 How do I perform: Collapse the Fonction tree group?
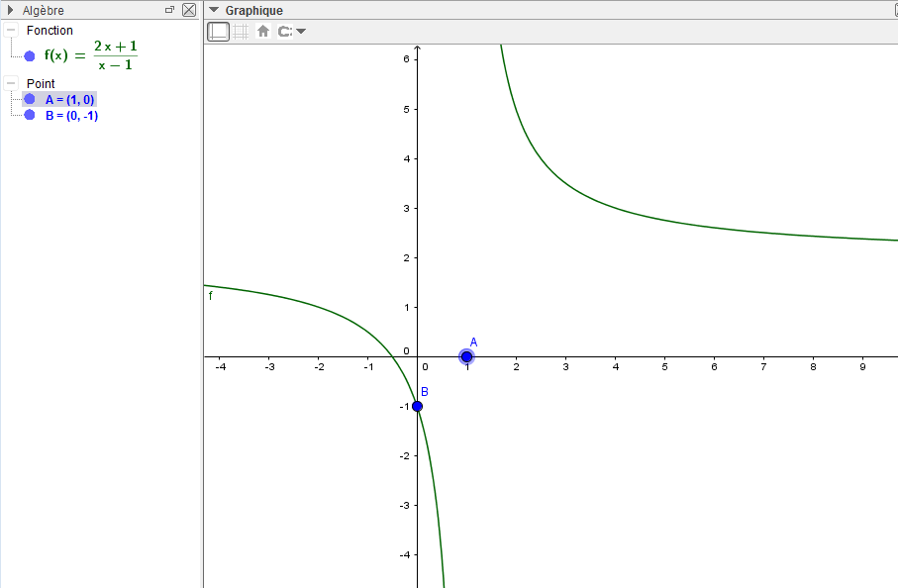click(x=10, y=31)
